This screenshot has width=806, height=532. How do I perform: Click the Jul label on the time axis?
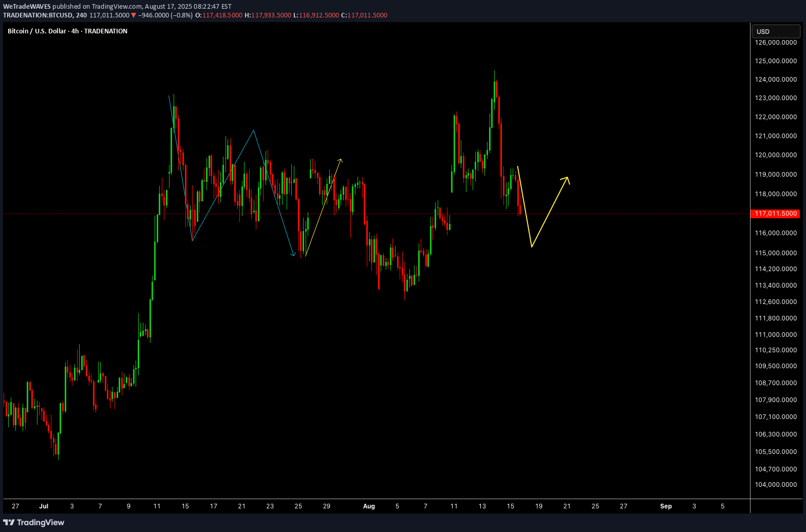(44, 506)
